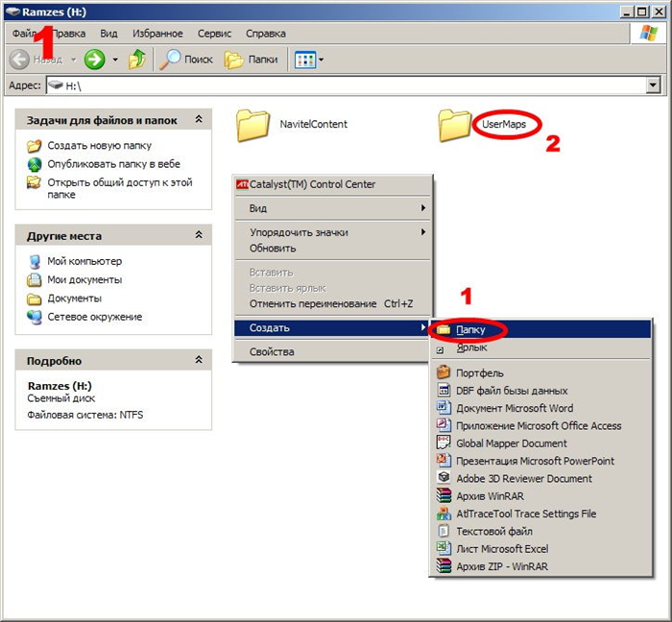Click the NavitelContent folder name

pyautogui.click(x=313, y=124)
